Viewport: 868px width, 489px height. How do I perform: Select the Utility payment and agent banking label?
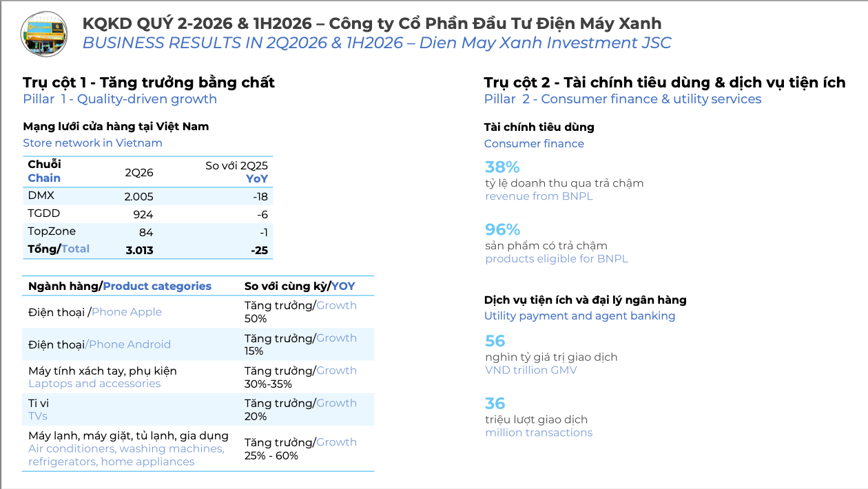[x=579, y=316]
